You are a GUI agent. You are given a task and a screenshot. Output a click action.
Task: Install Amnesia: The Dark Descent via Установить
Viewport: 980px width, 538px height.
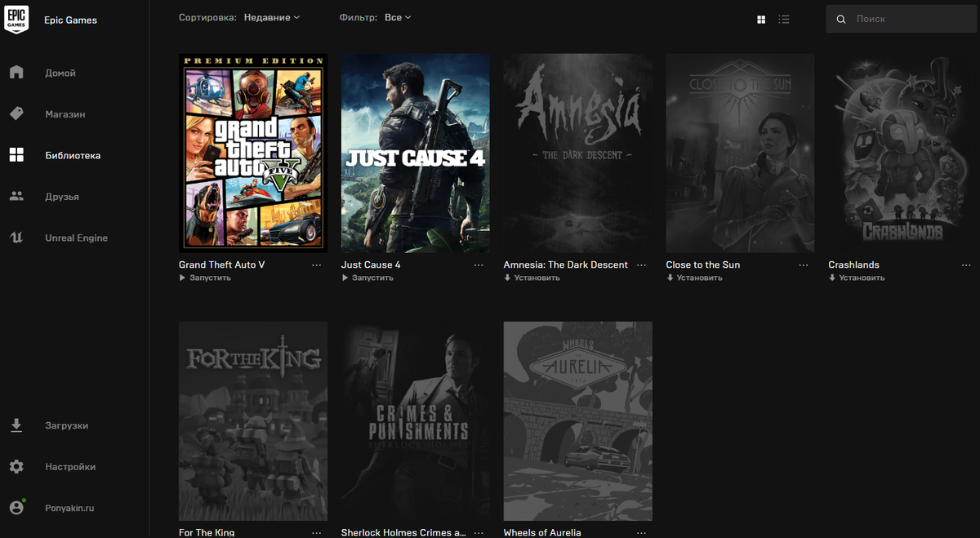pyautogui.click(x=532, y=278)
